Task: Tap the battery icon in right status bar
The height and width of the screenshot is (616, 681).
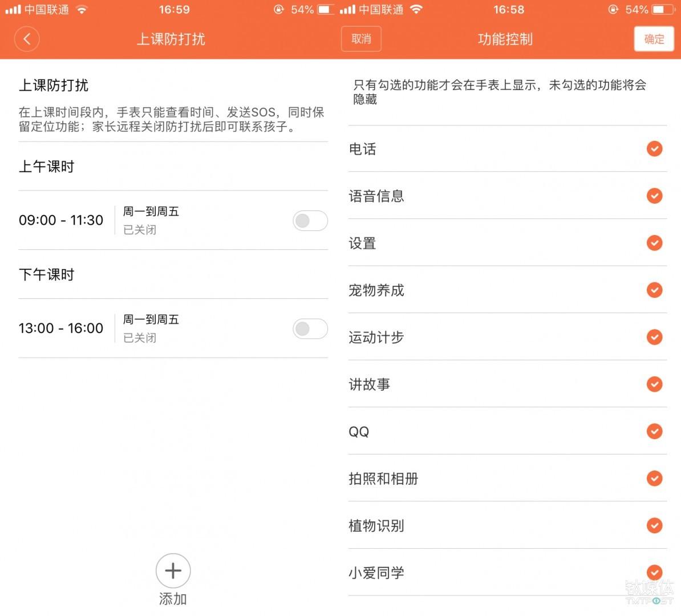Action: coord(662,10)
